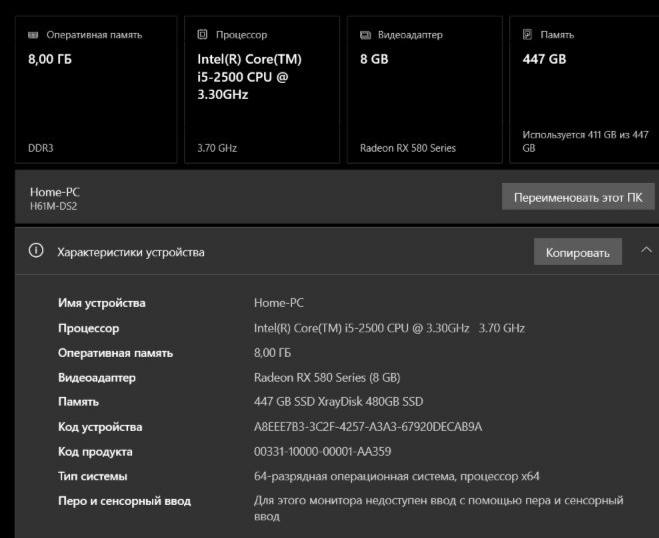This screenshot has height=538, width=659.
Task: Click the RAM icon beside Оперативная память
Action: click(x=33, y=35)
